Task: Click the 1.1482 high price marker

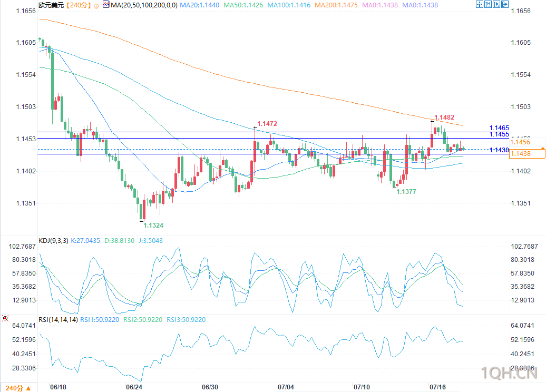Action: coord(444,117)
